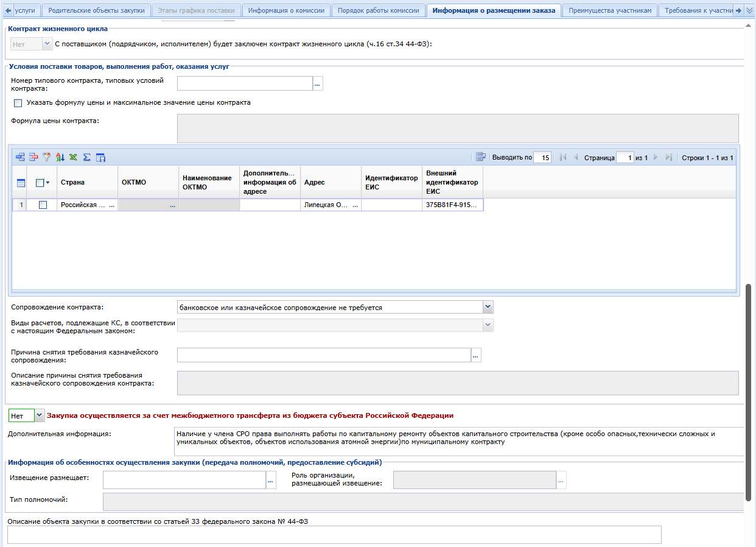Switch to 'Информация о комиссии' tab
The width and height of the screenshot is (756, 547).
tap(286, 10)
